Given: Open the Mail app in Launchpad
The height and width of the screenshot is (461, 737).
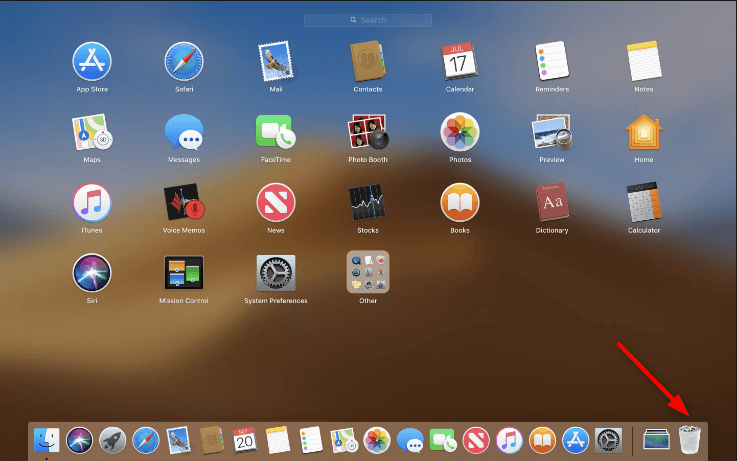Looking at the screenshot, I should pyautogui.click(x=275, y=62).
